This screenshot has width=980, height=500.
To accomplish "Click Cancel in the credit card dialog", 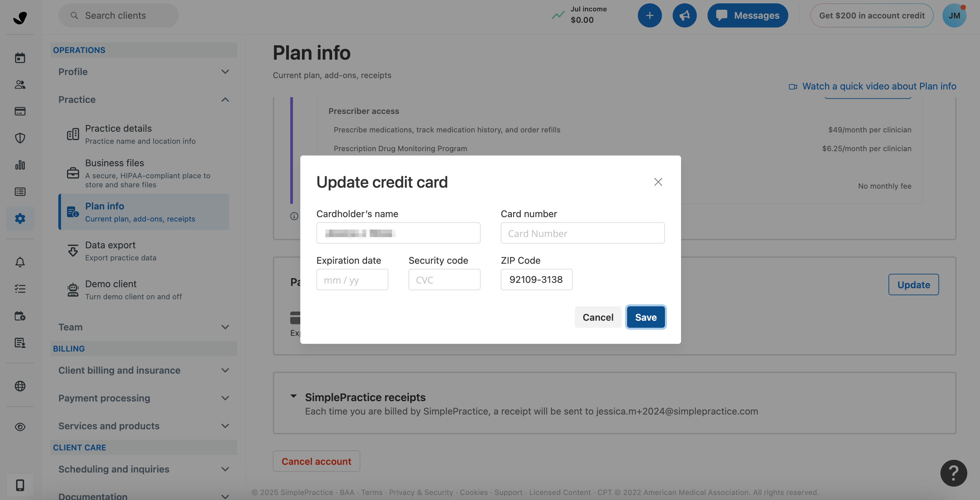I will (598, 317).
